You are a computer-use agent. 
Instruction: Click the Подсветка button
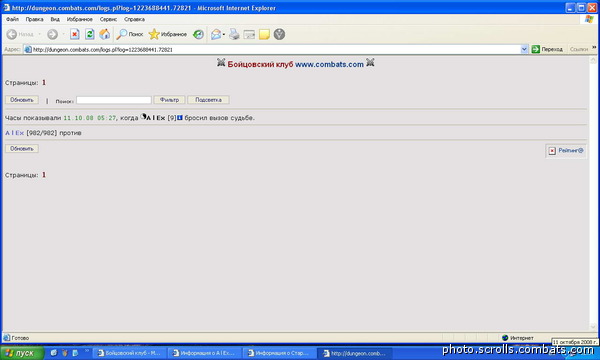tap(208, 100)
